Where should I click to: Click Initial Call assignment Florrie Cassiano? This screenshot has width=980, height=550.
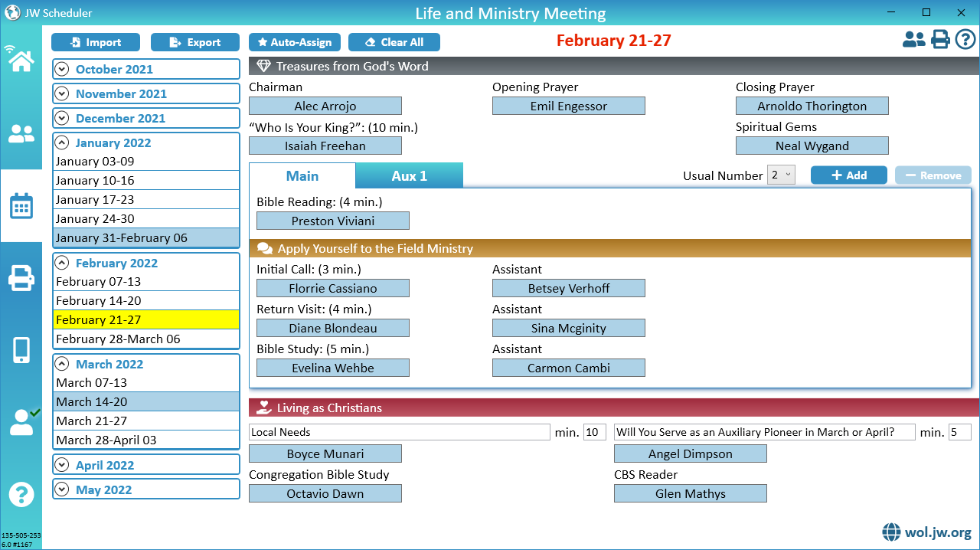(x=333, y=289)
